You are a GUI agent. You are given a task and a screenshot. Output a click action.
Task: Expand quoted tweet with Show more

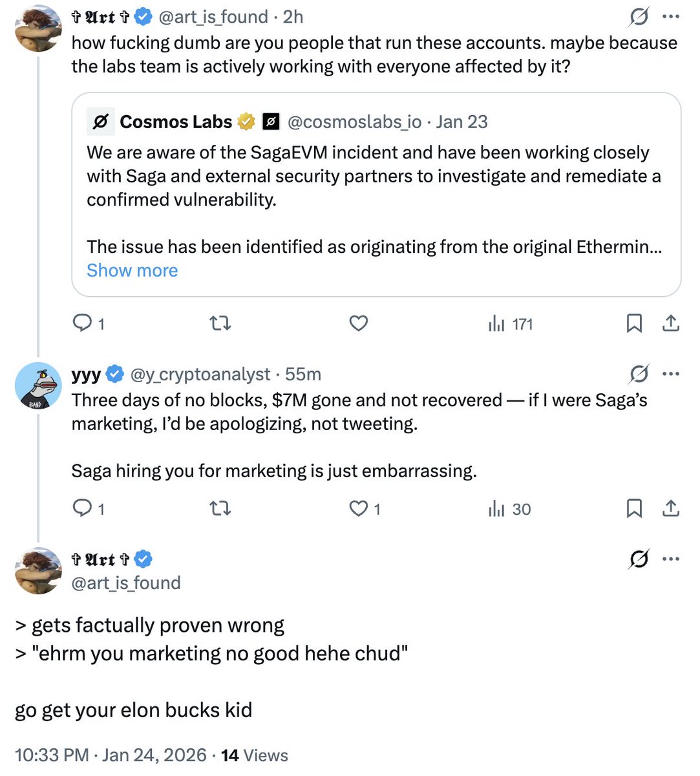132,270
